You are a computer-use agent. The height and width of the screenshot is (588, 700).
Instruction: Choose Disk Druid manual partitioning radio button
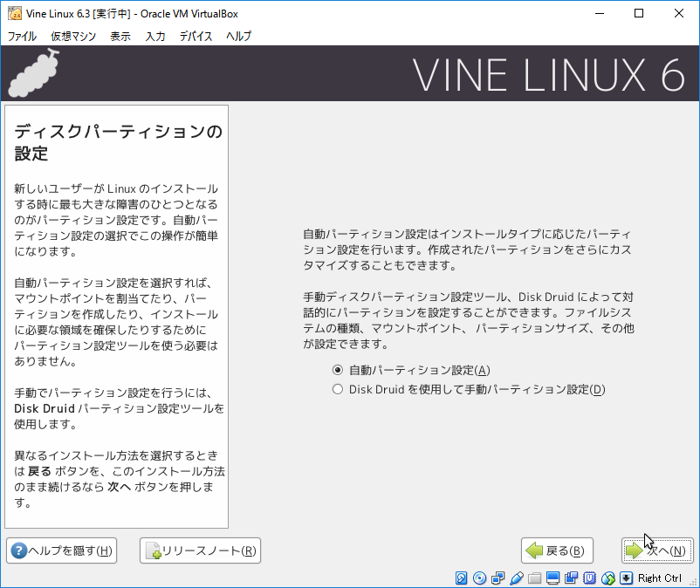(338, 389)
